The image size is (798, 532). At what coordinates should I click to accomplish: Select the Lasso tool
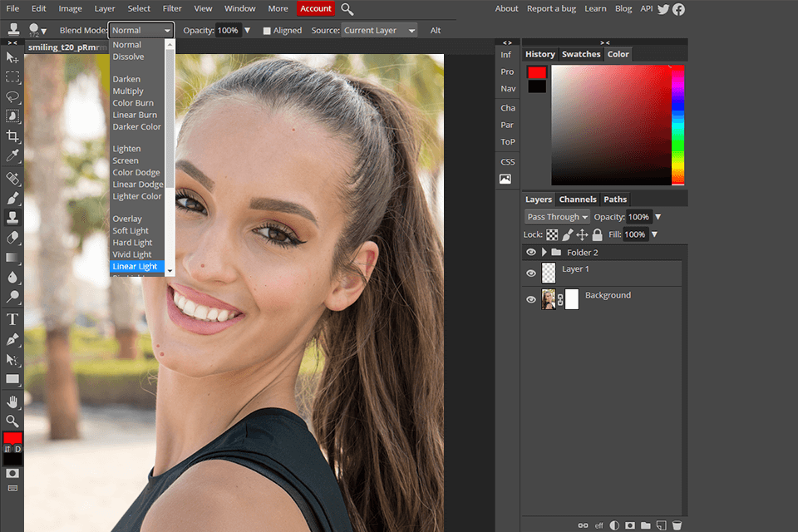click(x=12, y=96)
